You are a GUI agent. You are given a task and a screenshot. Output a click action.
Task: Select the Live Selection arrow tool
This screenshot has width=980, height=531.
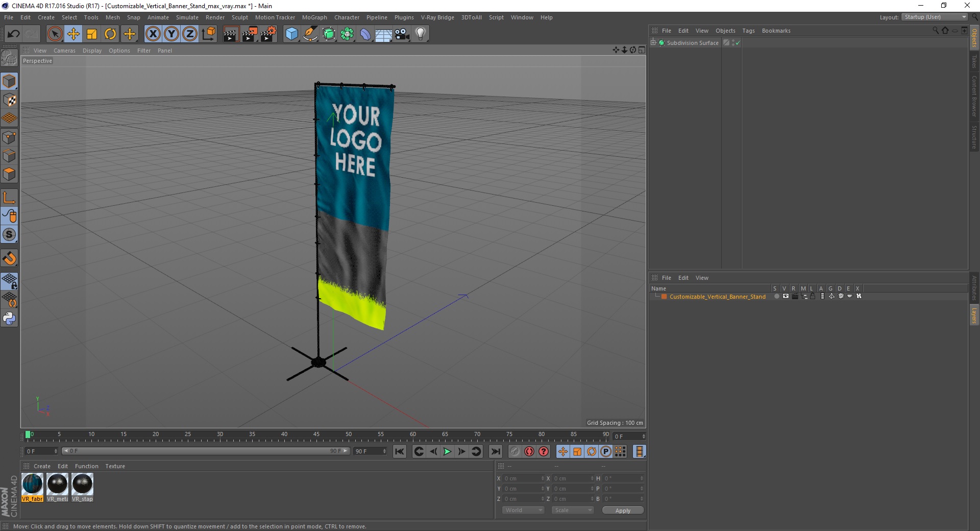(55, 34)
